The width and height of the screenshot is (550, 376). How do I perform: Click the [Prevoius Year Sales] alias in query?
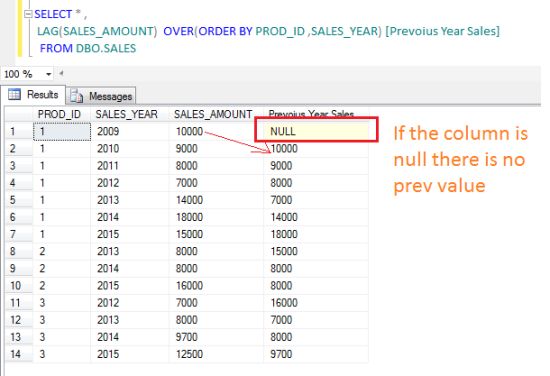pos(442,31)
